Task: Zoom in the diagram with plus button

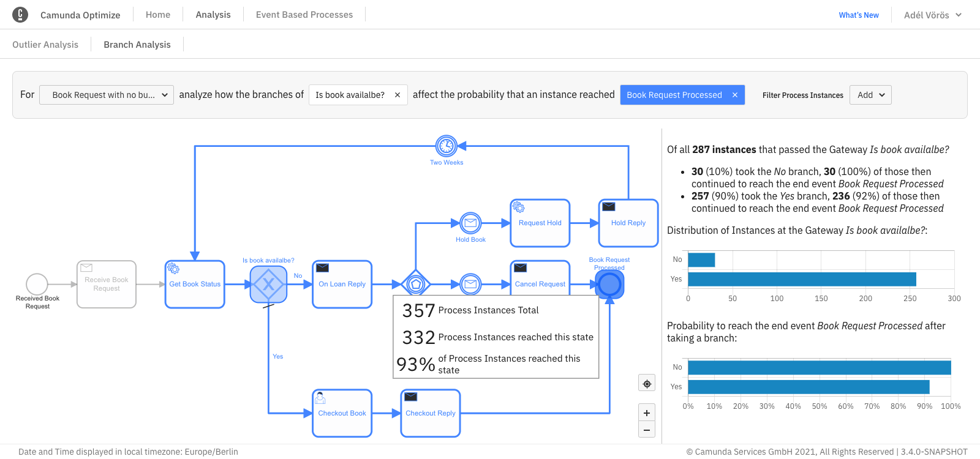Action: pyautogui.click(x=647, y=413)
